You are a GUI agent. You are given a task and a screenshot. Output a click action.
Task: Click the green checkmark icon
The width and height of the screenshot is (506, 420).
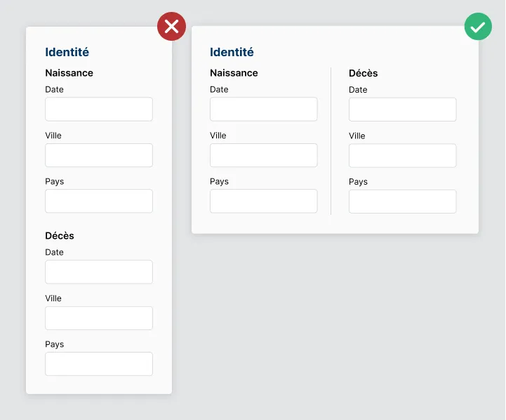point(478,27)
